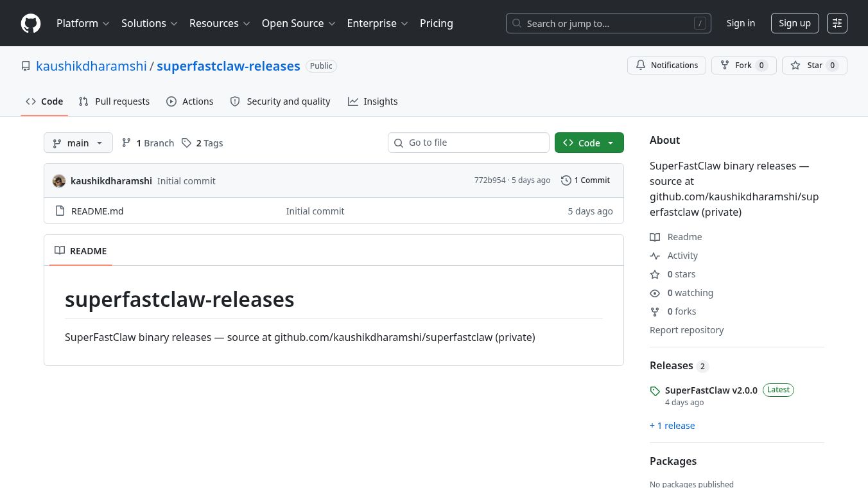Open the Packages heading link
Image resolution: width=868 pixels, height=488 pixels.
click(673, 461)
